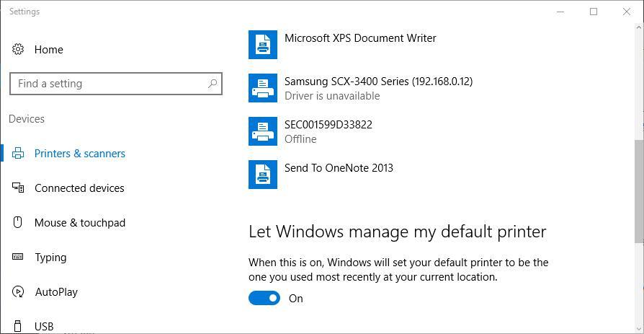
Task: Open the Connected devices section
Action: pyautogui.click(x=79, y=188)
